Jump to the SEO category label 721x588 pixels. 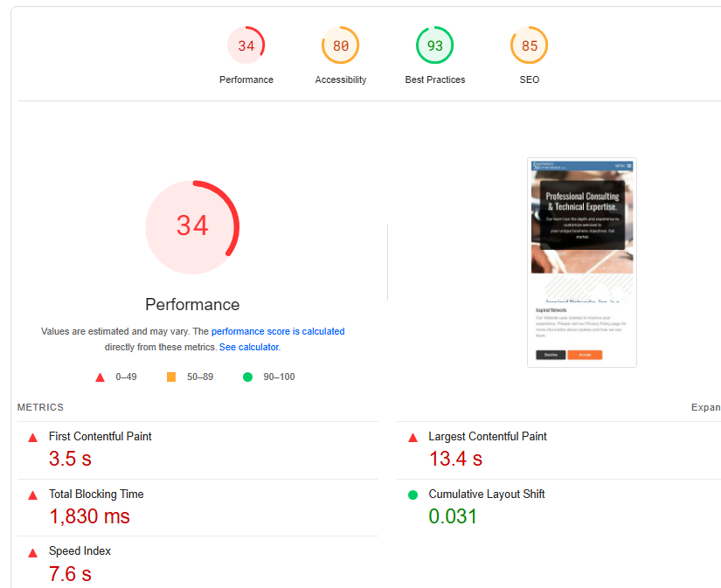(x=530, y=80)
